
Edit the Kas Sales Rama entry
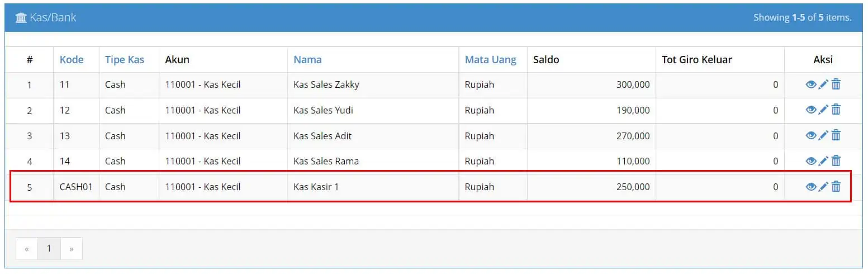tap(823, 161)
